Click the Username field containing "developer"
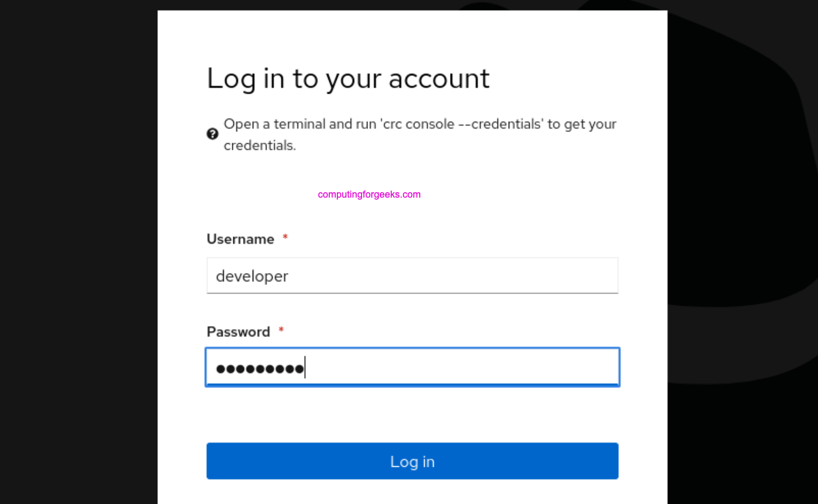Screen dimensions: 818x504 point(412,276)
